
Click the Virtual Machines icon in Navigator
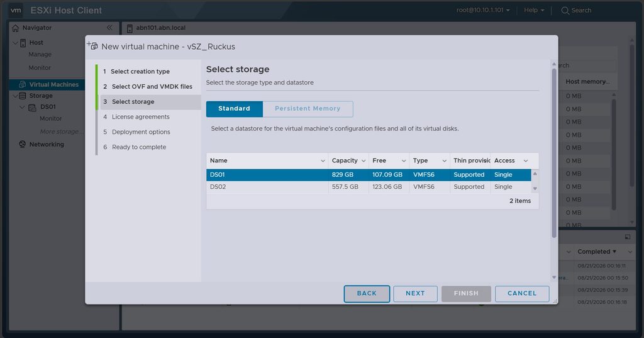coord(23,84)
